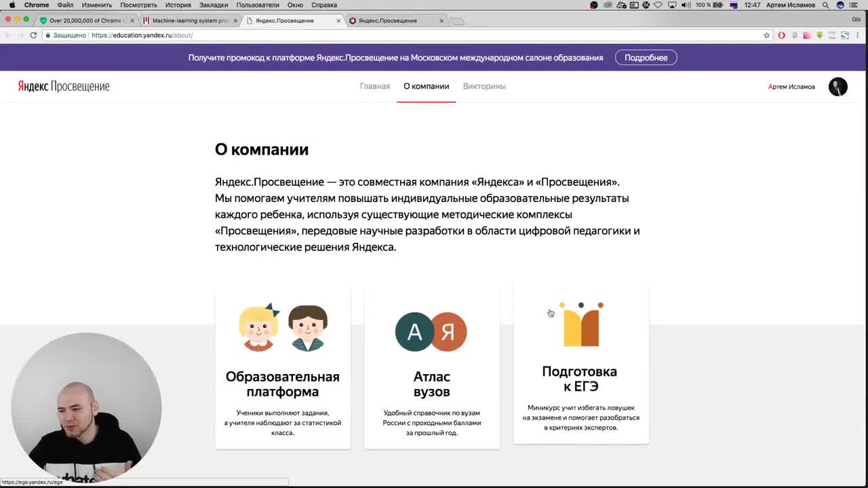Viewport: 868px width, 488px height.
Task: Go to the Главная page
Action: coord(375,86)
